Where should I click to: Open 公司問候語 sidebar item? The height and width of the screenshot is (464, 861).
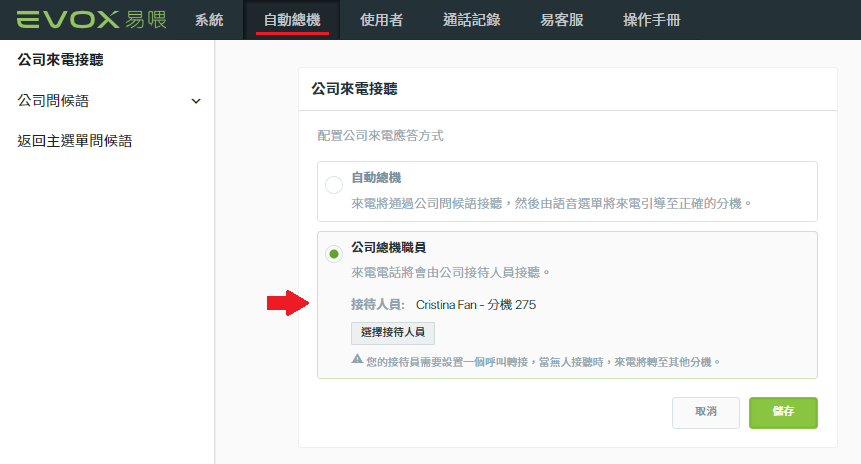click(53, 101)
